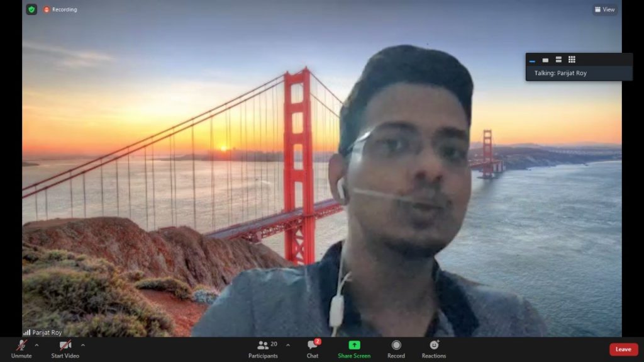Expand Participants options arrow
Image resolution: width=644 pixels, height=362 pixels.
pyautogui.click(x=288, y=346)
